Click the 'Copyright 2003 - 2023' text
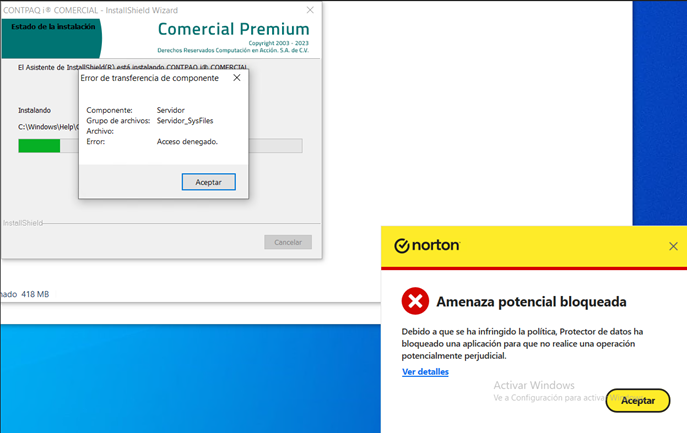The image size is (687, 433). [x=278, y=43]
